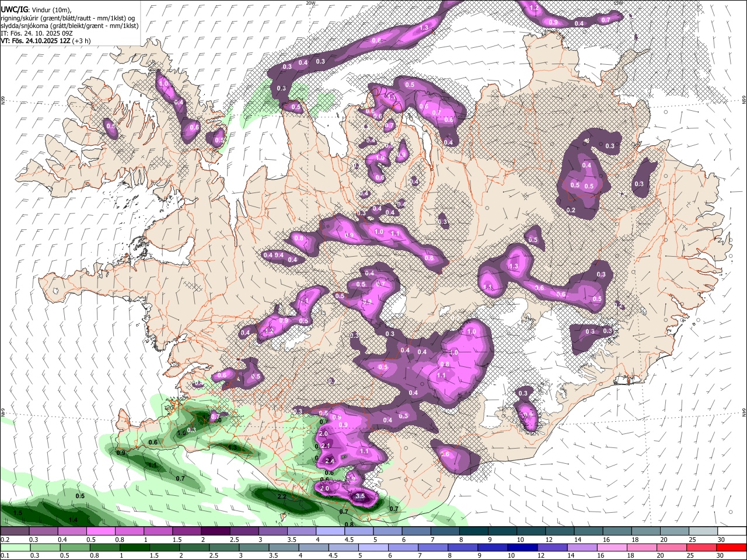Screen dimensions: 747x560
Task: Pick the 0.5 swatch in the rain legend
Action: click(x=75, y=547)
